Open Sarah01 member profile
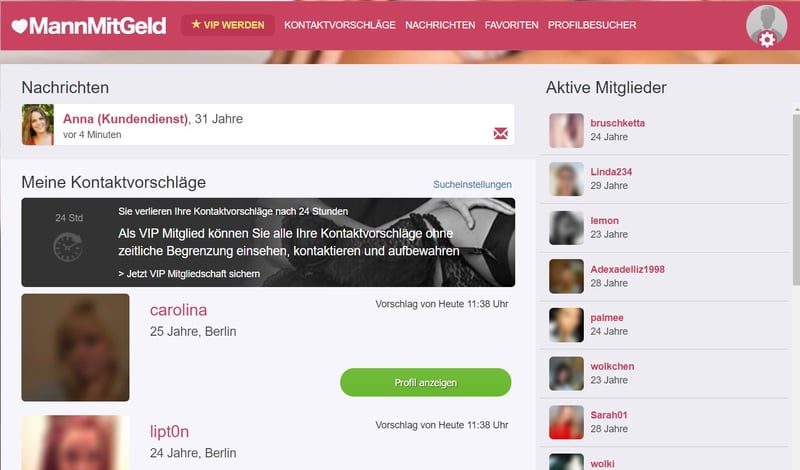The width and height of the screenshot is (800, 470). 609,415
